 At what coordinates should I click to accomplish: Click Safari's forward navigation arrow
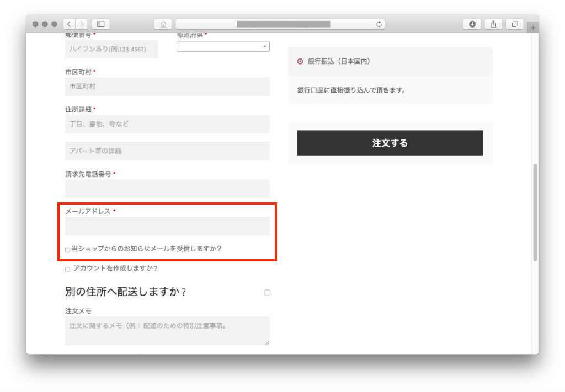[x=82, y=24]
